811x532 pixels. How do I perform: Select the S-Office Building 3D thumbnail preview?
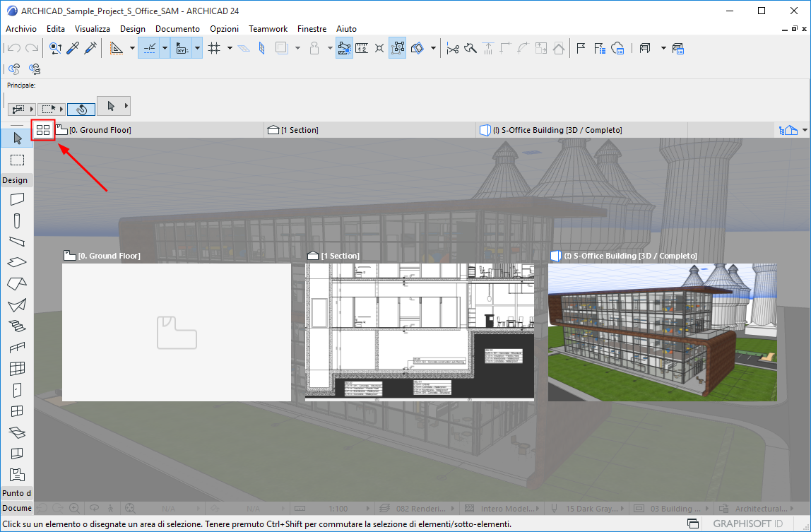pos(662,332)
